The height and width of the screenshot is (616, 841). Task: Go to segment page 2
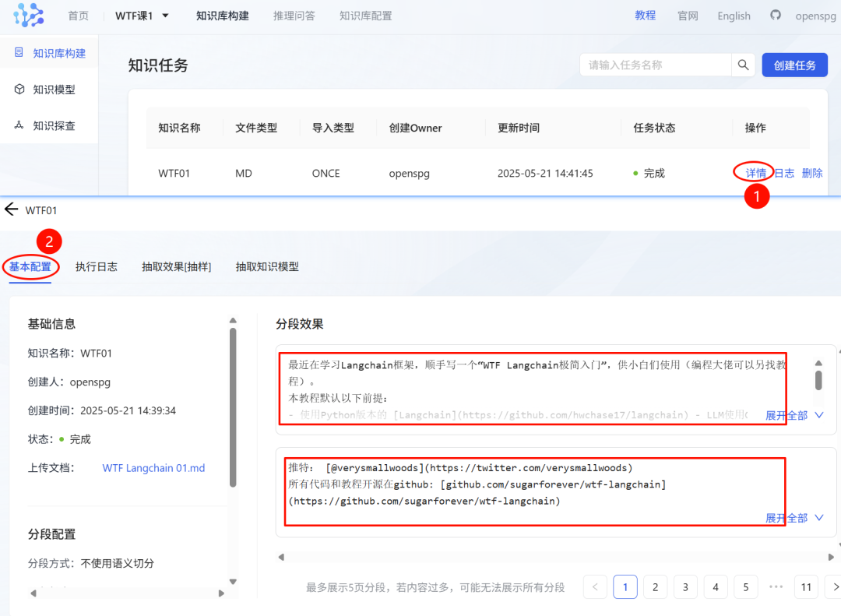coord(655,587)
